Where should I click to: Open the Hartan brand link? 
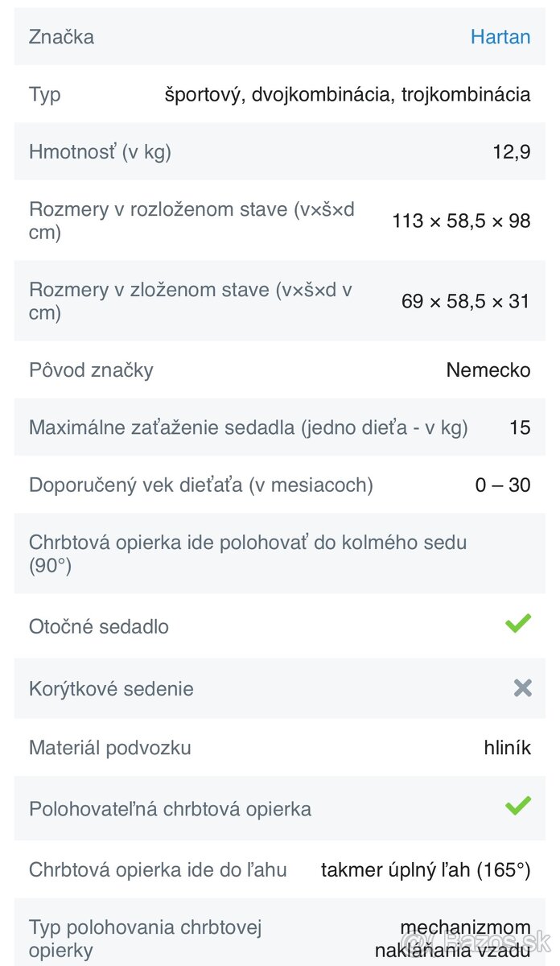pos(500,37)
